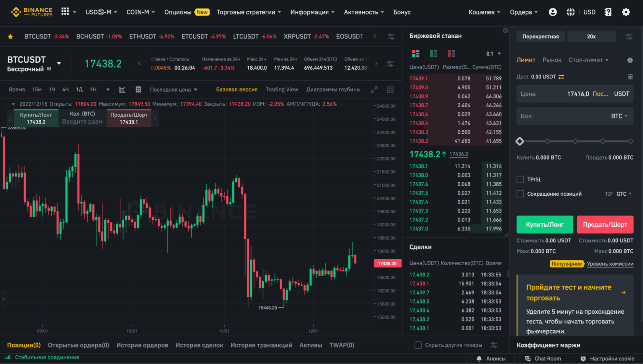
Task: Change order book 0.1 price grouping
Action: (x=494, y=54)
